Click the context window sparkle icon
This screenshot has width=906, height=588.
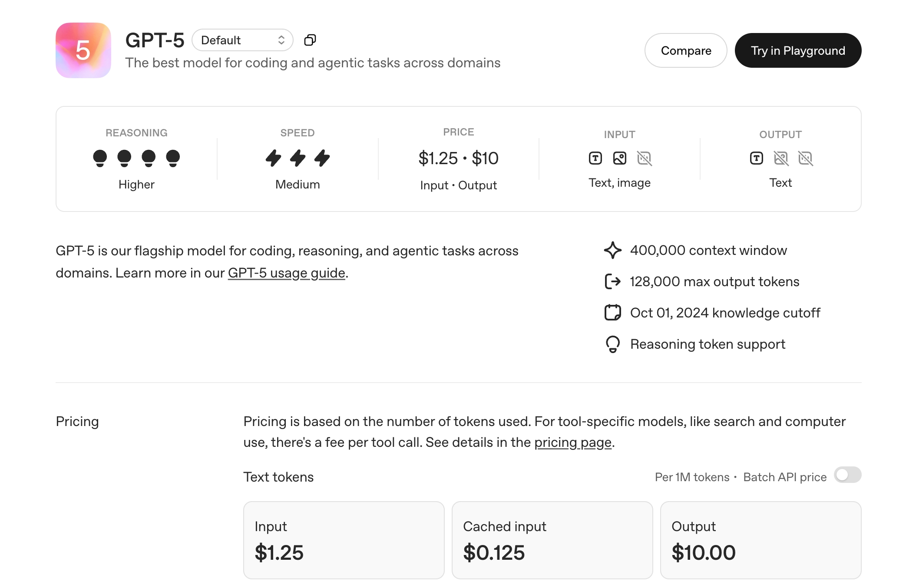612,250
